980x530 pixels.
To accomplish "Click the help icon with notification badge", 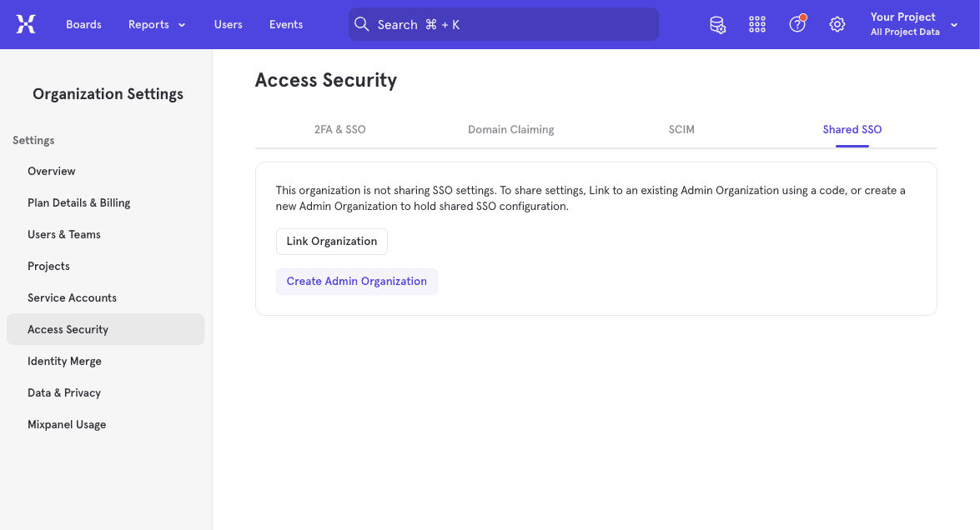I will [x=797, y=24].
